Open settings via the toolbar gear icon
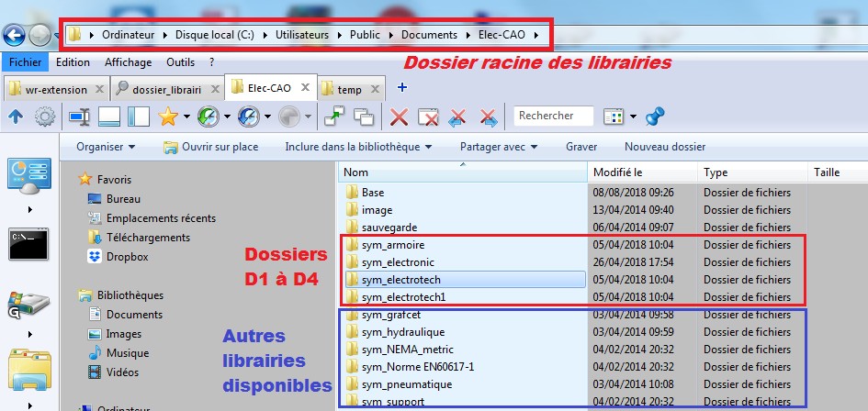Screen dimensions: 868x411 coord(44,117)
